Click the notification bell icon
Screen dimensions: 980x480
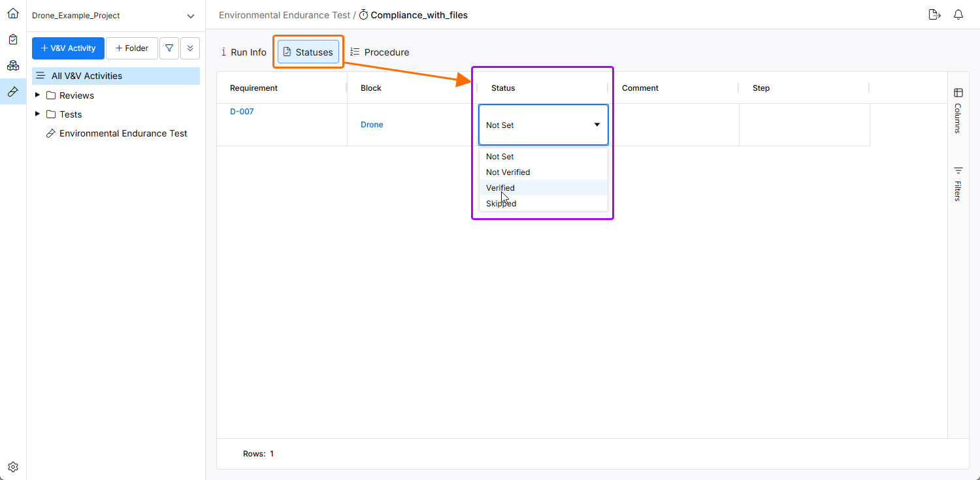958,15
